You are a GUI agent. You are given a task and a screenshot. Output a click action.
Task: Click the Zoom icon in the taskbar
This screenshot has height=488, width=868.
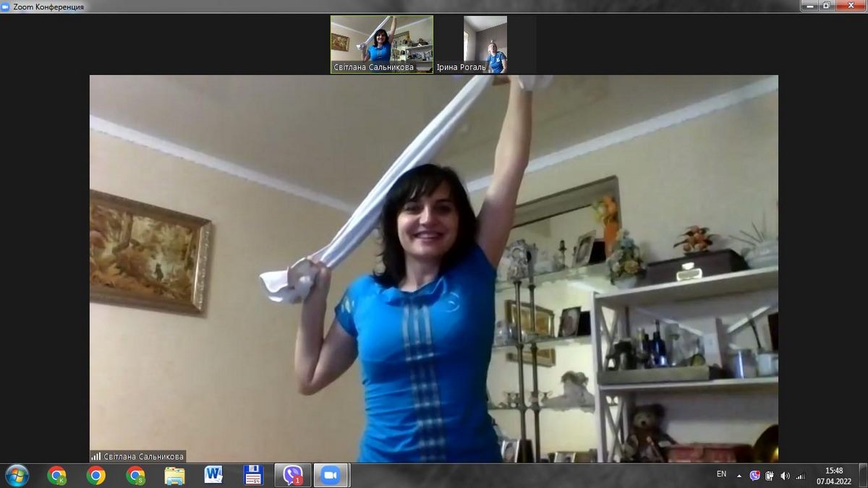pyautogui.click(x=331, y=475)
